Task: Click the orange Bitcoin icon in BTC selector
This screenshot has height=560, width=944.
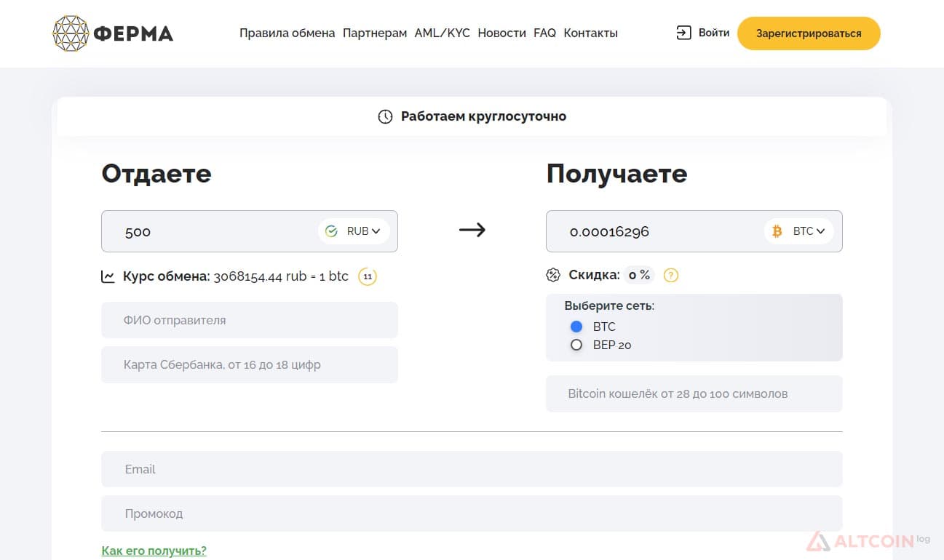Action: pyautogui.click(x=777, y=231)
